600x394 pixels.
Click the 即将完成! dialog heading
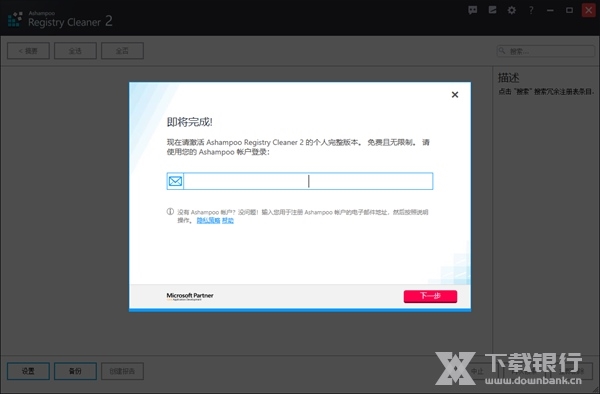click(189, 122)
